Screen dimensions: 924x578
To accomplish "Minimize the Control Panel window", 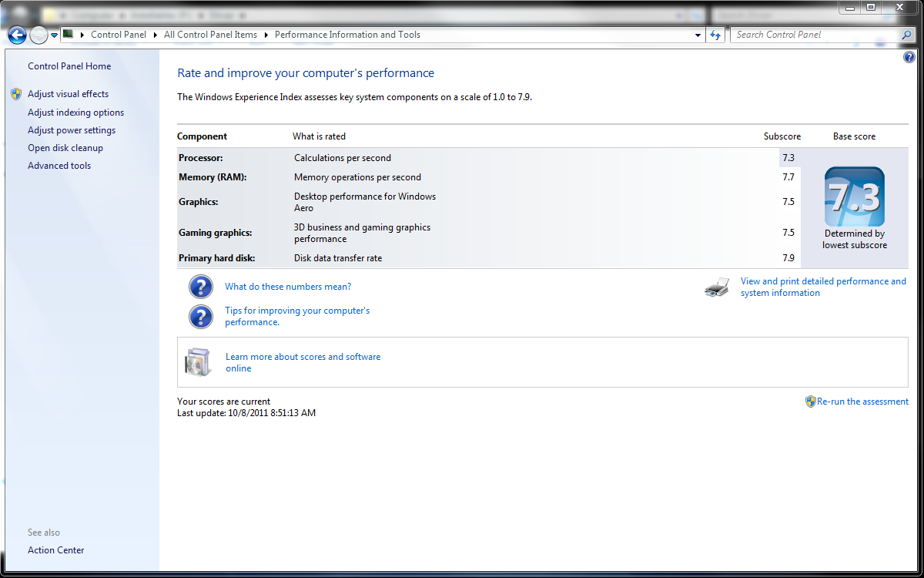I will (x=849, y=7).
